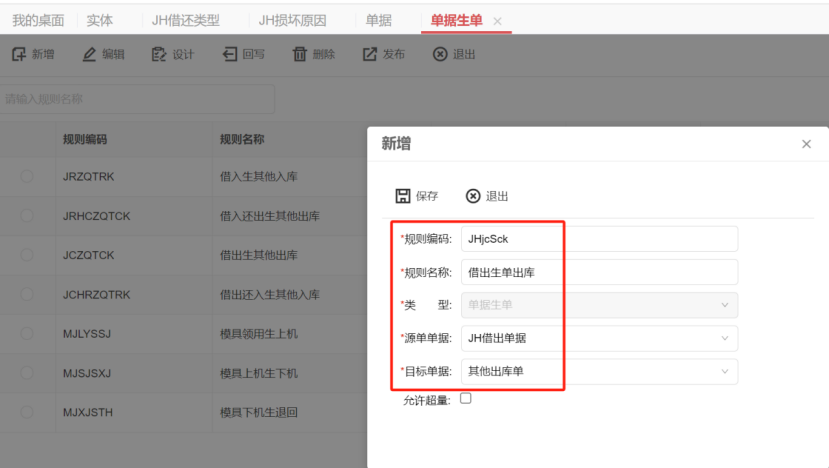Click the 规则名称 input with 借出生单出库
The image size is (829, 468).
[600, 272]
